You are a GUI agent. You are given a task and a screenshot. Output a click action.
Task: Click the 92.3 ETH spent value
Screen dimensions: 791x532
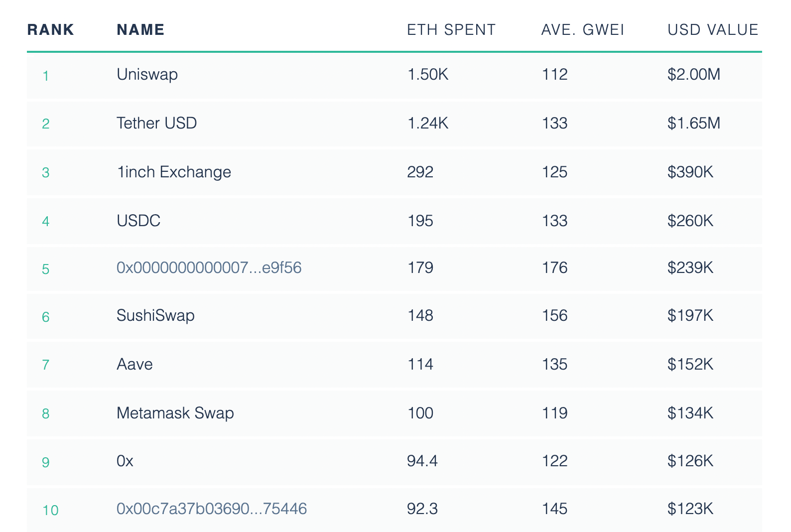tap(422, 509)
